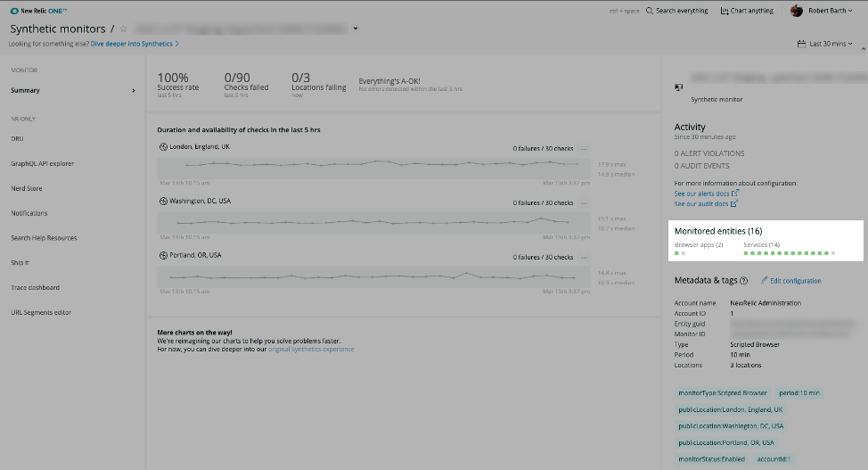Open Notifications in the sidebar
Image resolution: width=868 pixels, height=470 pixels.
pyautogui.click(x=29, y=213)
